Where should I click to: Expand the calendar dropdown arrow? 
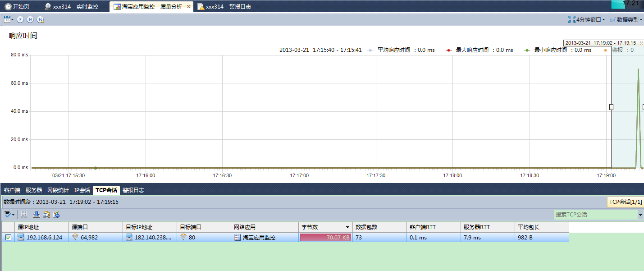point(13,19)
